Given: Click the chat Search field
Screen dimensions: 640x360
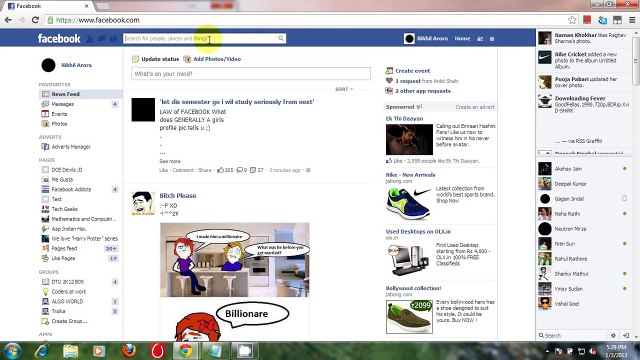Looking at the screenshot, I should (573, 336).
